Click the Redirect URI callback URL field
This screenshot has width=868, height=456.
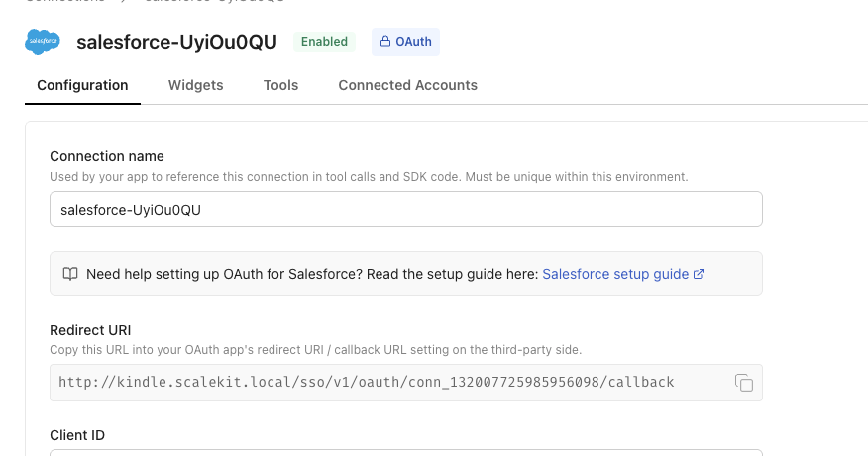point(406,383)
